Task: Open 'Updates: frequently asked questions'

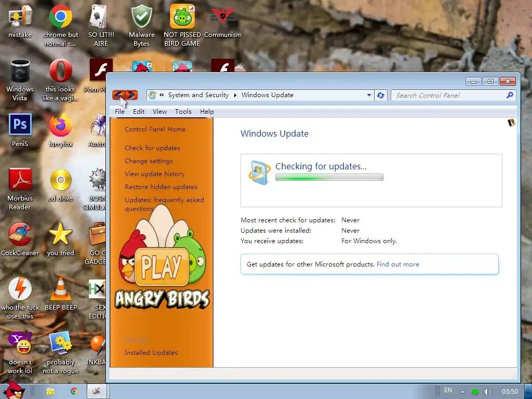Action: [x=164, y=204]
